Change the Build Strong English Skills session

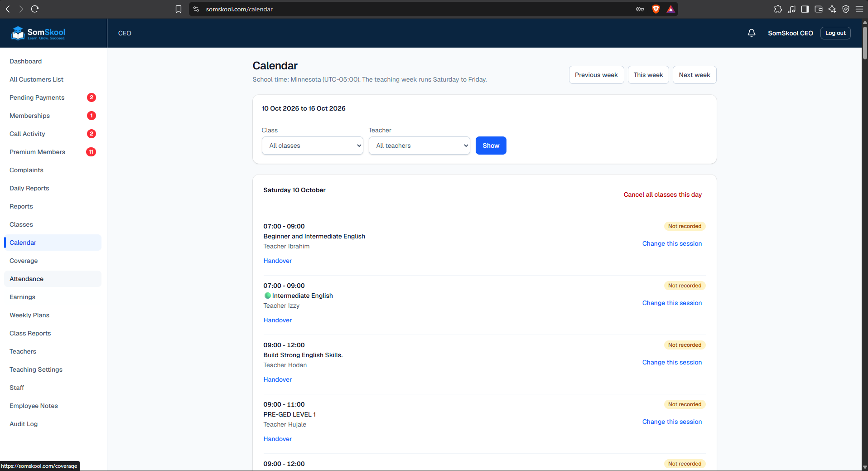pyautogui.click(x=672, y=362)
